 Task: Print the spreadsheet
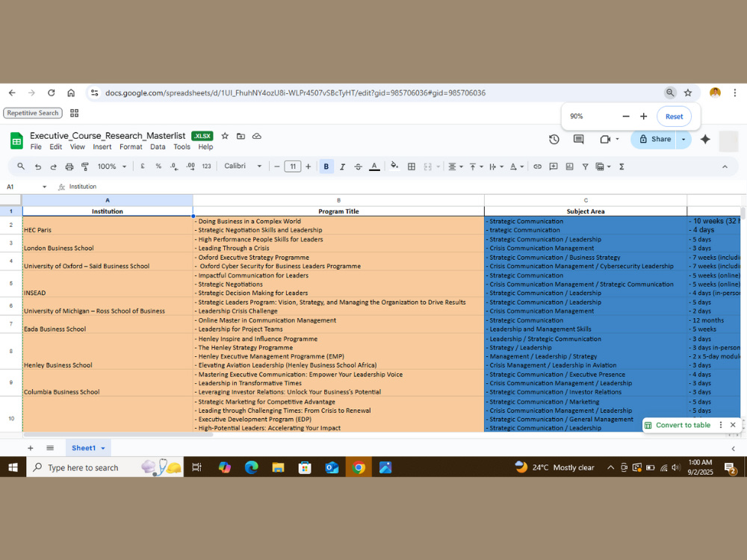(x=69, y=167)
